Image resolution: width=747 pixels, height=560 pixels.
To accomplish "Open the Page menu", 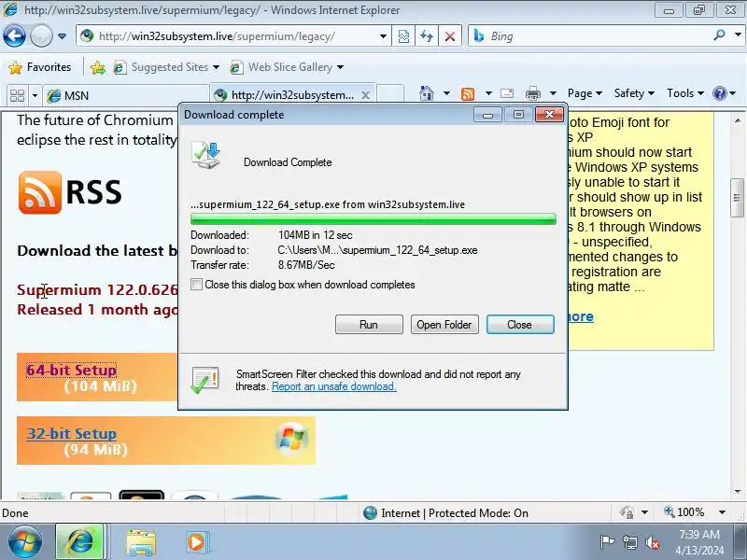I will point(585,93).
